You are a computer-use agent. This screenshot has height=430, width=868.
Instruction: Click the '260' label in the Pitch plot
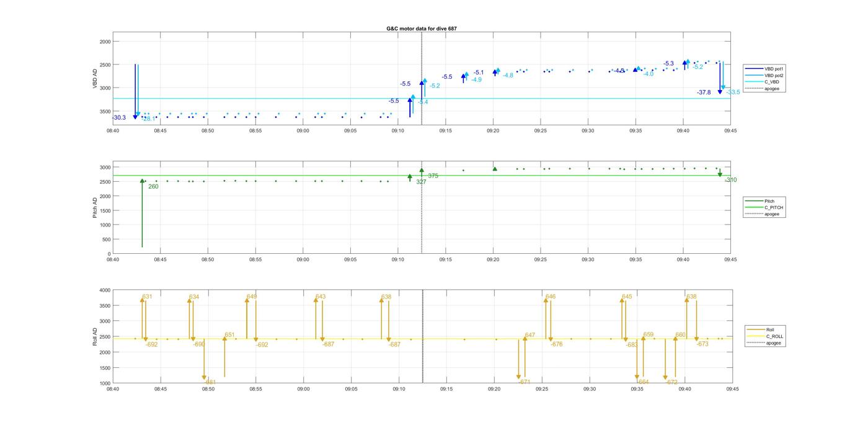tap(153, 186)
